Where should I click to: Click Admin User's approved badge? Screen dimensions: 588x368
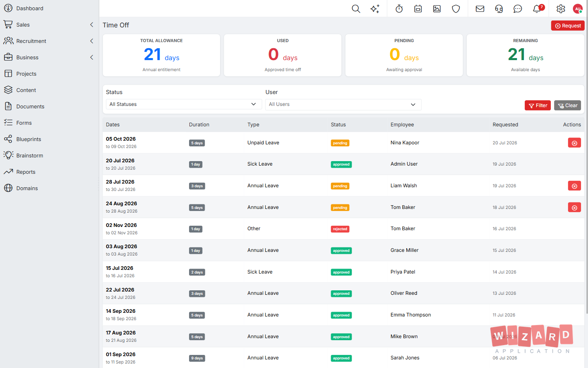tap(341, 164)
